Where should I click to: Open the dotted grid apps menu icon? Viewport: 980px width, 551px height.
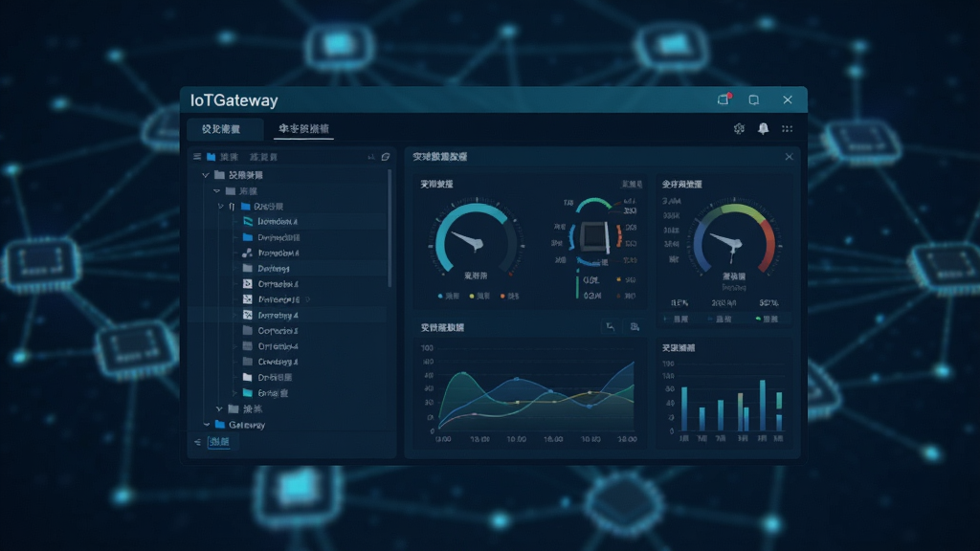click(x=788, y=129)
